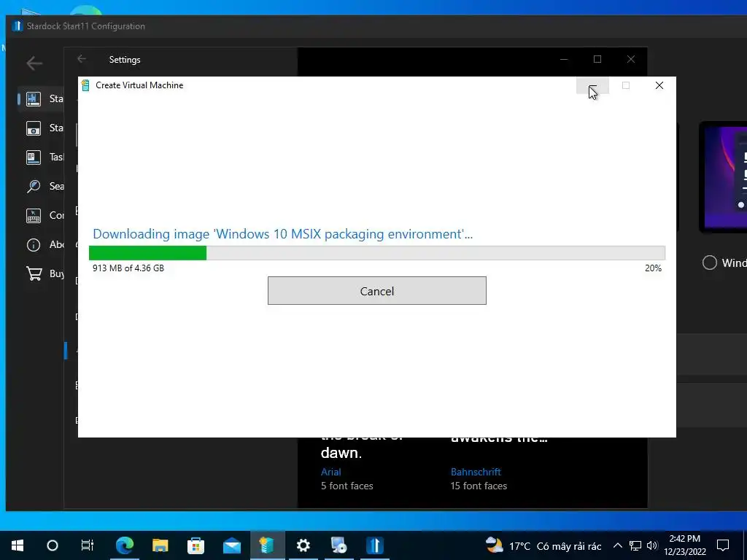Image resolution: width=747 pixels, height=560 pixels.
Task: Open Microsoft Store from the taskbar
Action: click(x=196, y=545)
